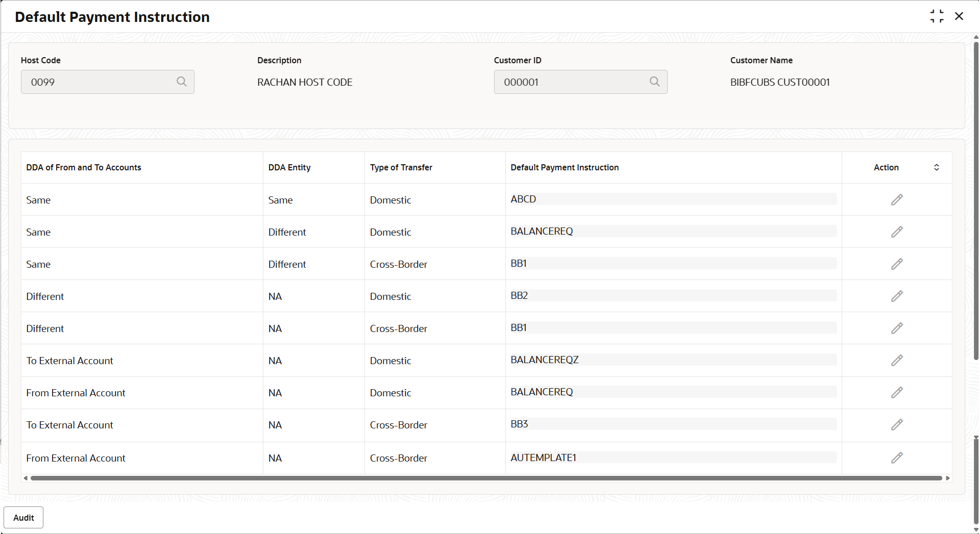Screen dimensions: 980x534
Task: Edit the Same/Different Cross-Border BB1 row
Action: pos(897,264)
